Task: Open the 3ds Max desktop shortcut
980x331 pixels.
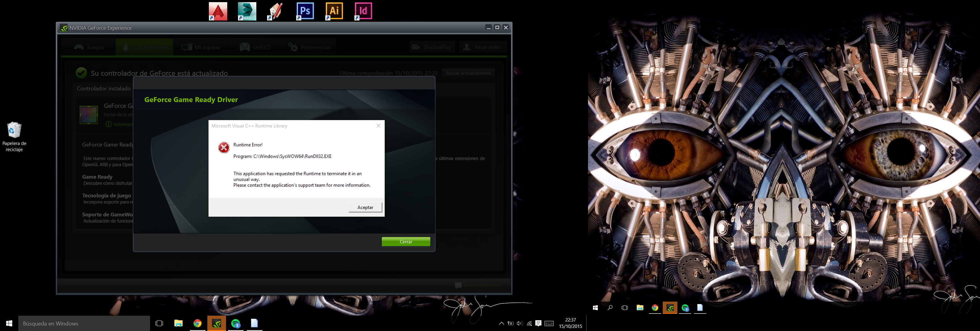Action: [x=247, y=11]
